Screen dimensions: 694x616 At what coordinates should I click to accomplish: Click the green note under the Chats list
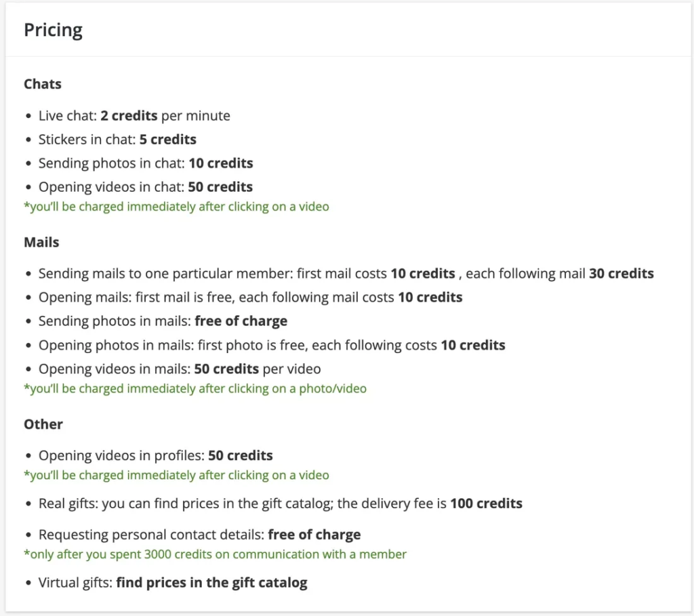click(x=177, y=207)
